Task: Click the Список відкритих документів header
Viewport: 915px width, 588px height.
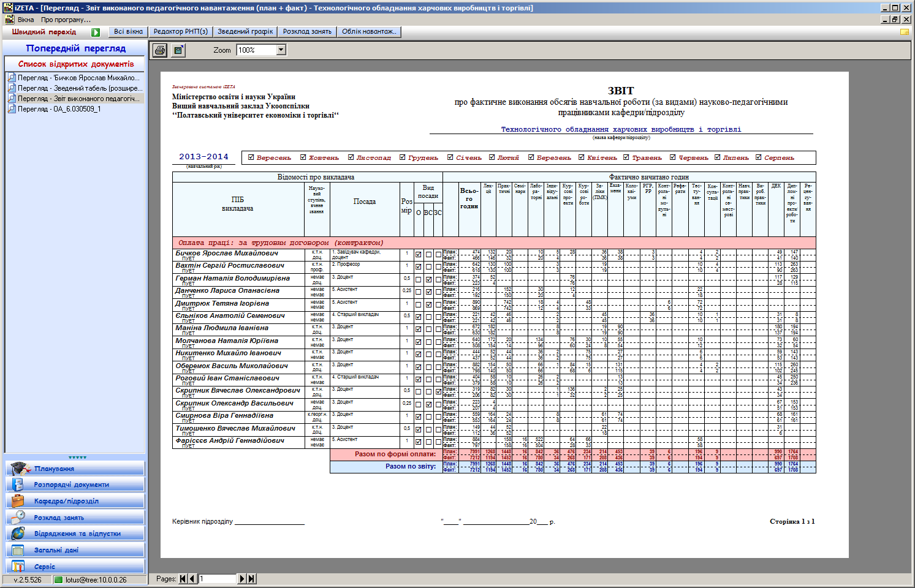Action: point(75,64)
